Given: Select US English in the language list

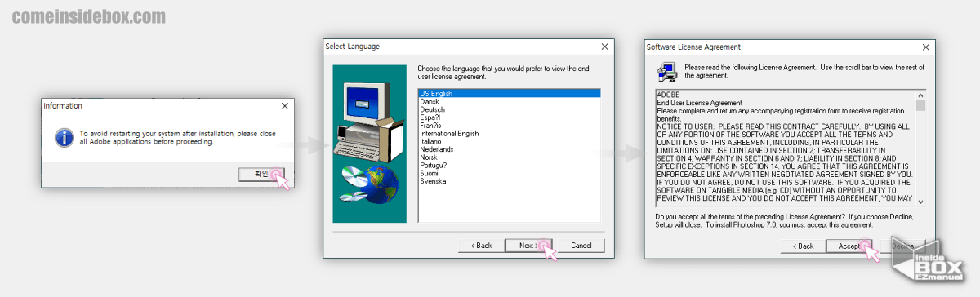Looking at the screenshot, I should tap(509, 94).
